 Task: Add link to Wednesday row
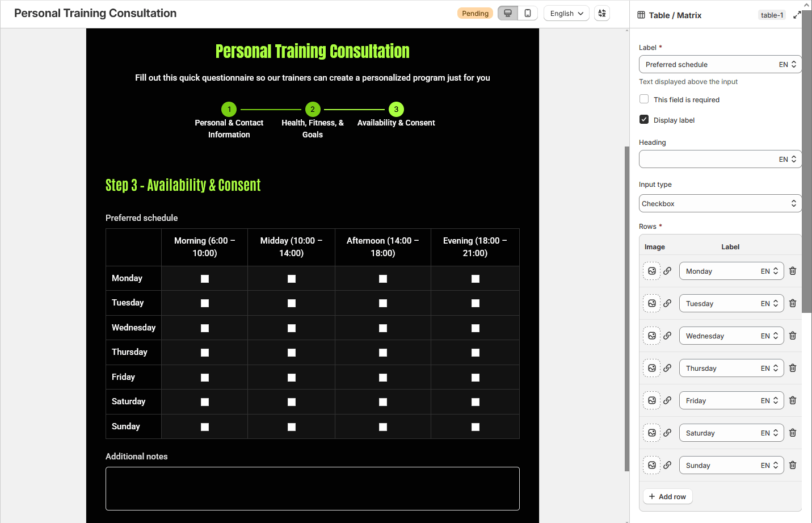(x=667, y=336)
